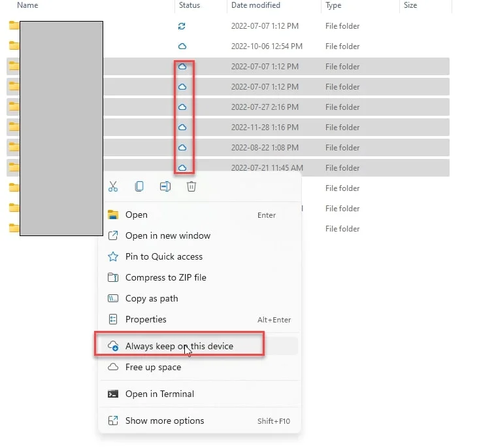Sort by Date modified column header
The width and height of the screenshot is (496, 448).
[x=256, y=5]
